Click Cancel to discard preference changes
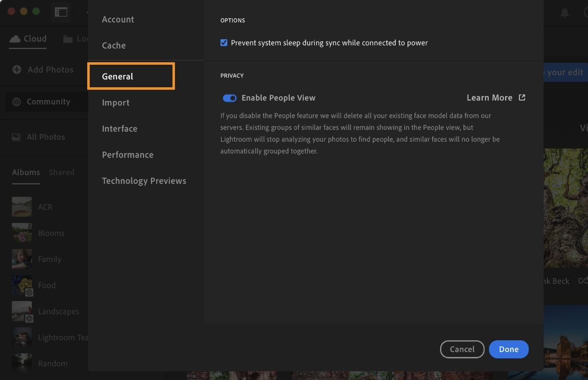Image resolution: width=588 pixels, height=380 pixels. click(462, 349)
